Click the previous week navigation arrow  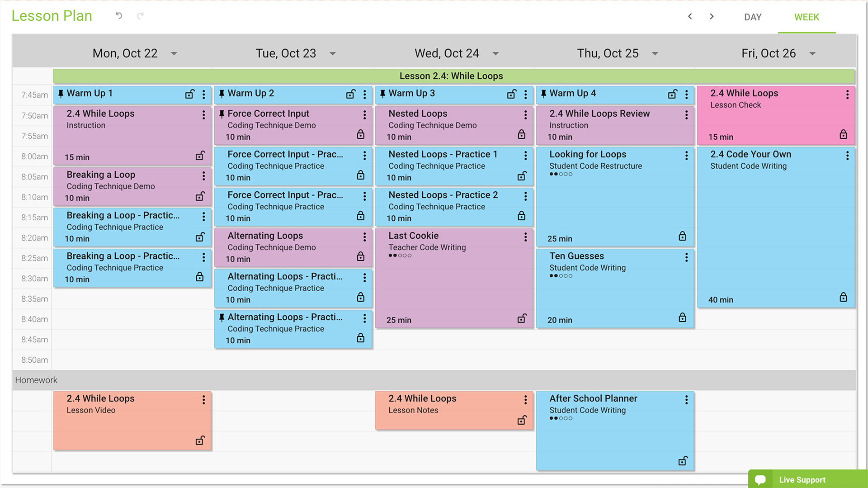click(690, 16)
